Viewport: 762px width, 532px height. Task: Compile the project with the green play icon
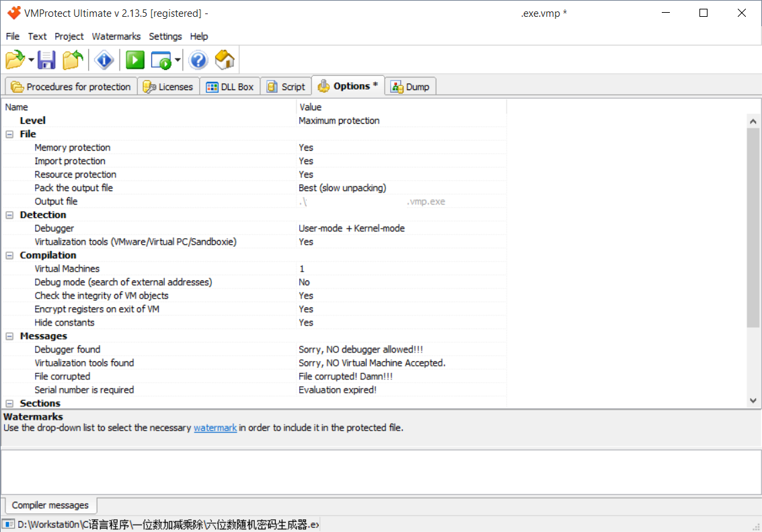pyautogui.click(x=134, y=60)
